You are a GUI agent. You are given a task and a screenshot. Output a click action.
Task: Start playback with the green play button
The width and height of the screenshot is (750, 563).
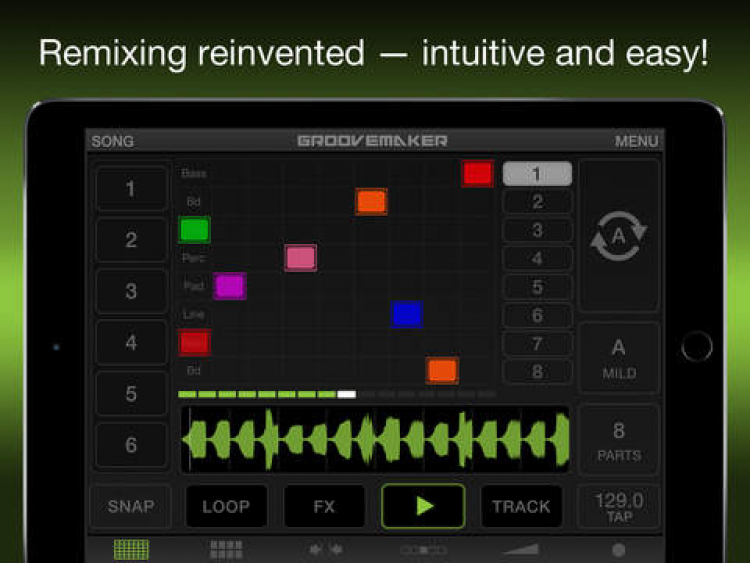pos(423,506)
